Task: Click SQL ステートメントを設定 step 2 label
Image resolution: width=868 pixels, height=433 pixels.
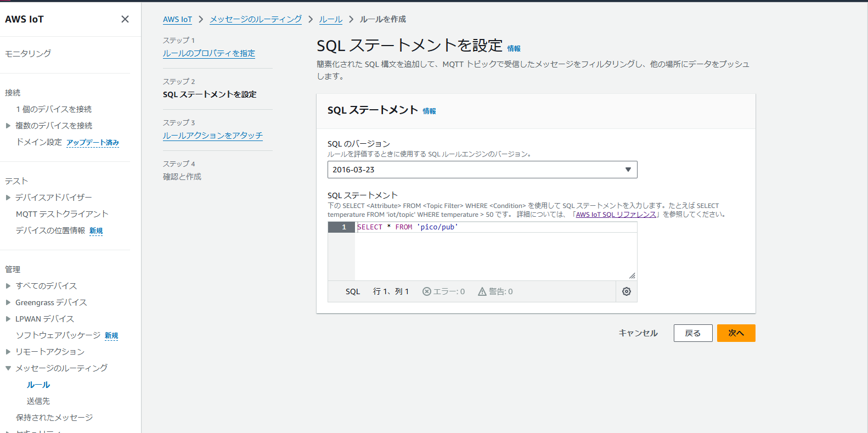Action: point(210,94)
